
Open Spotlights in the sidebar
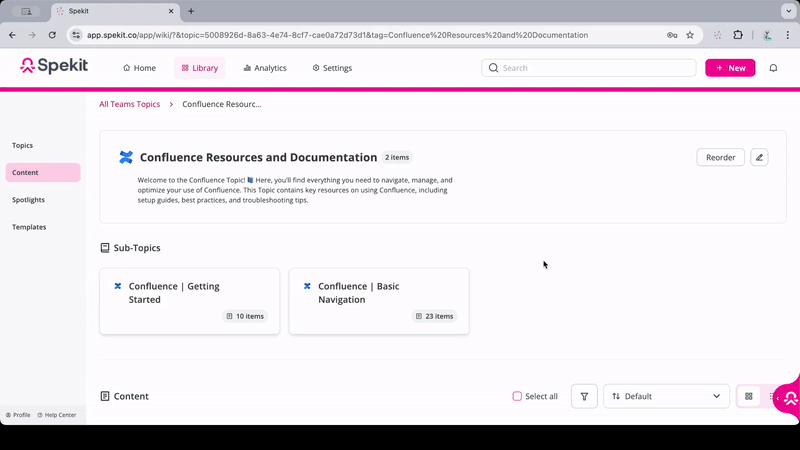click(x=29, y=200)
